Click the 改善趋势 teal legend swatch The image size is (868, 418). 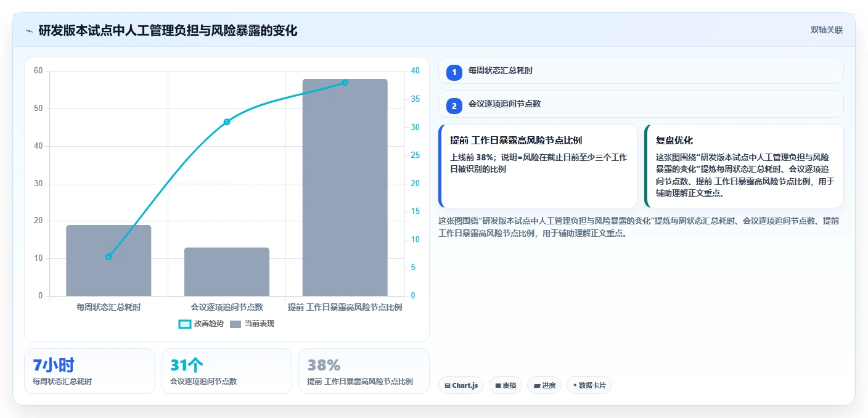pyautogui.click(x=184, y=324)
